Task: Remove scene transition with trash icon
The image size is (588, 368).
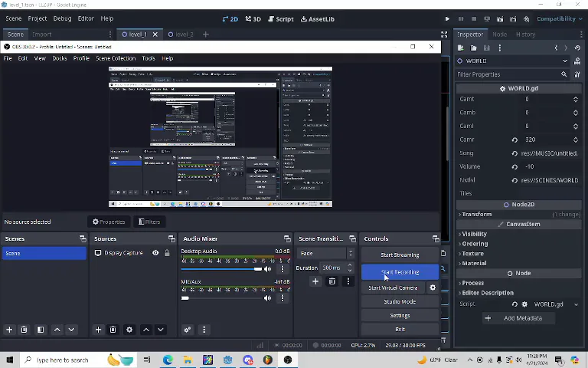Action: [332, 281]
